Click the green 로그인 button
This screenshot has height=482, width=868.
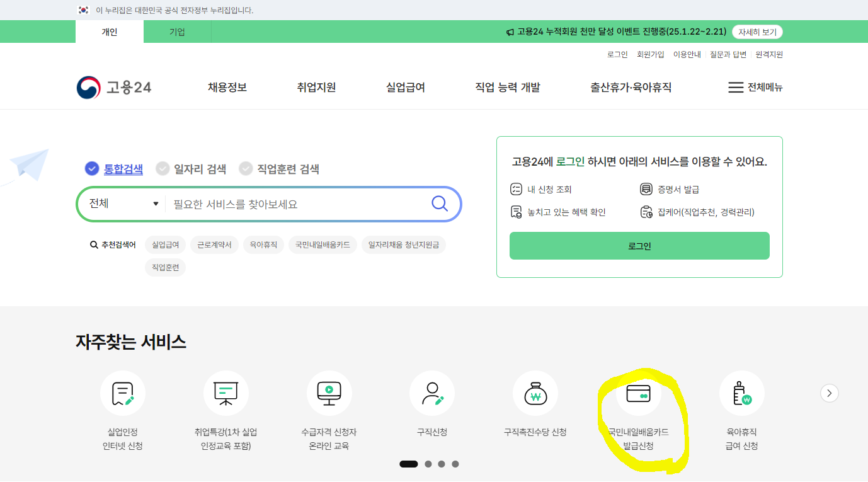point(639,246)
